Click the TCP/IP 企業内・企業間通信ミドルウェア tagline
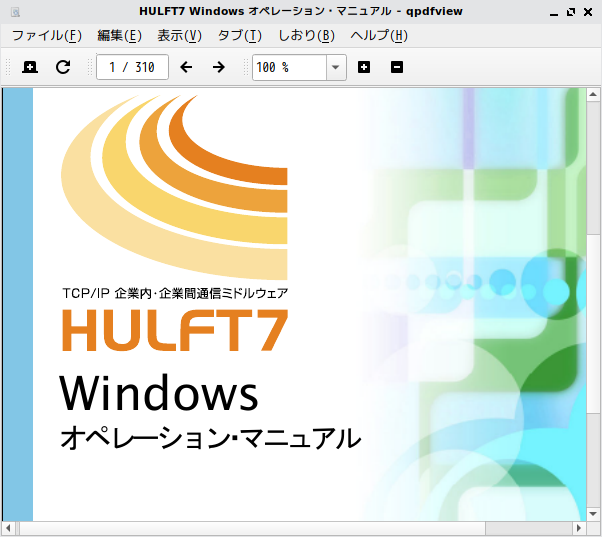Screen dimensions: 602x537 coord(175,293)
